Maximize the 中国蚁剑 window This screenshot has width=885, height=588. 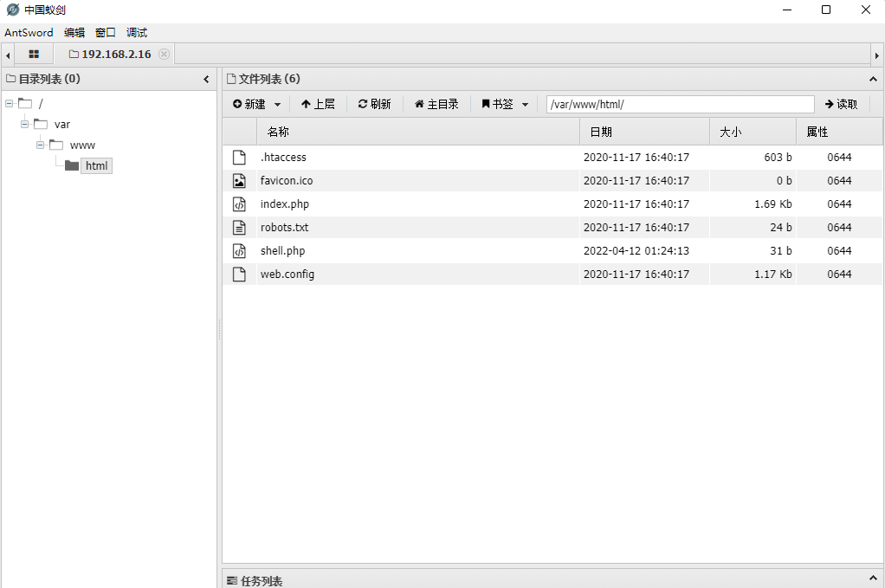[x=826, y=10]
